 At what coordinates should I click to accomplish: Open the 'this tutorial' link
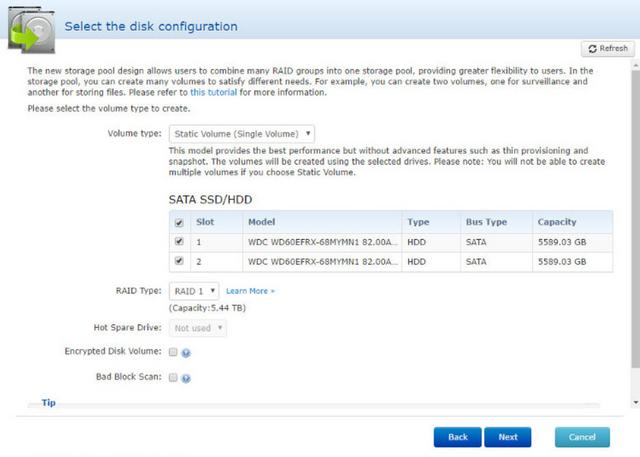(213, 92)
